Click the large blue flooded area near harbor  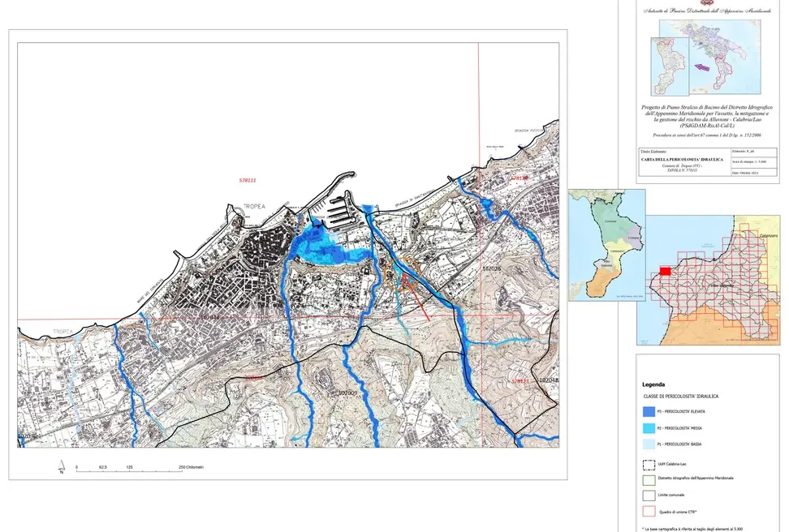pos(325,243)
